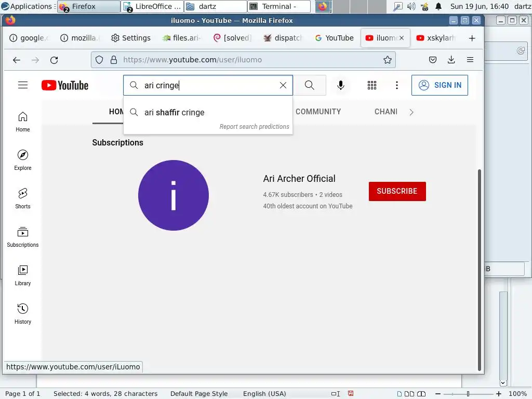Subscribe to Ari Archer Official

point(397,191)
